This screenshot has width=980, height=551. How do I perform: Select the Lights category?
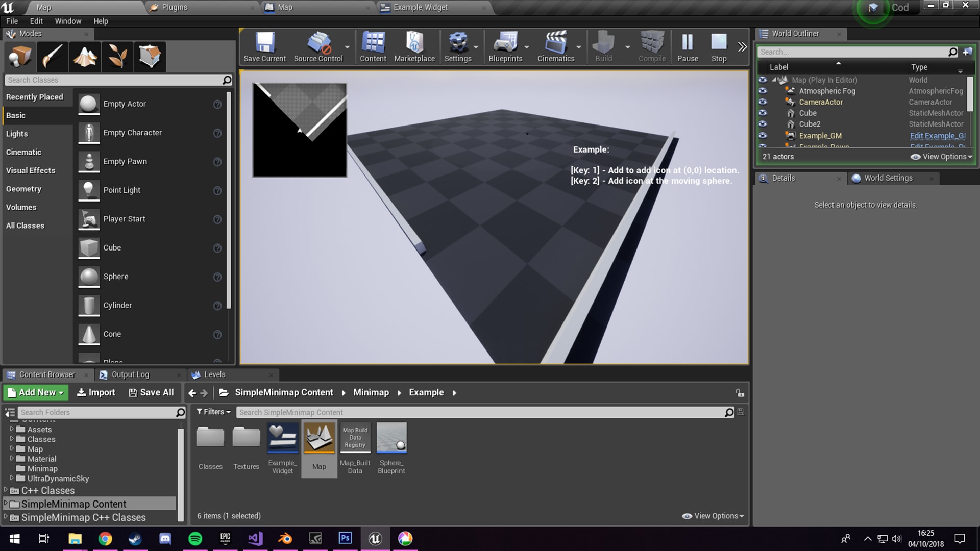tap(17, 134)
